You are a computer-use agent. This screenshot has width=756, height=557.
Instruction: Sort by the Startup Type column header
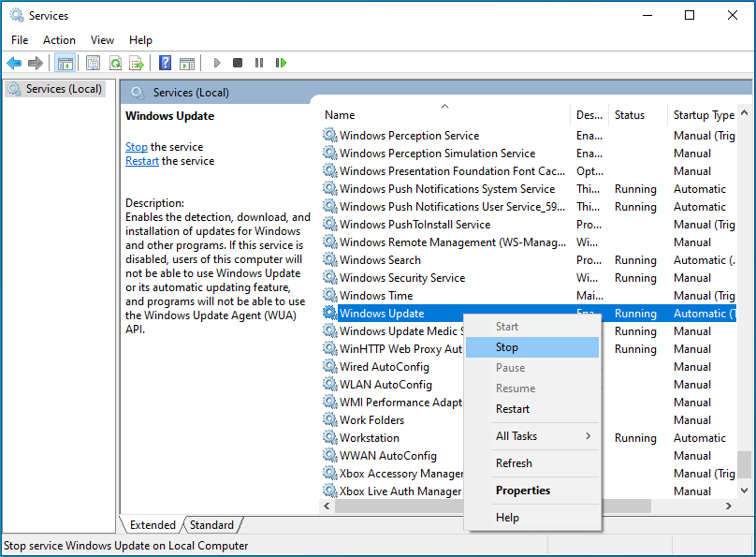[x=704, y=115]
